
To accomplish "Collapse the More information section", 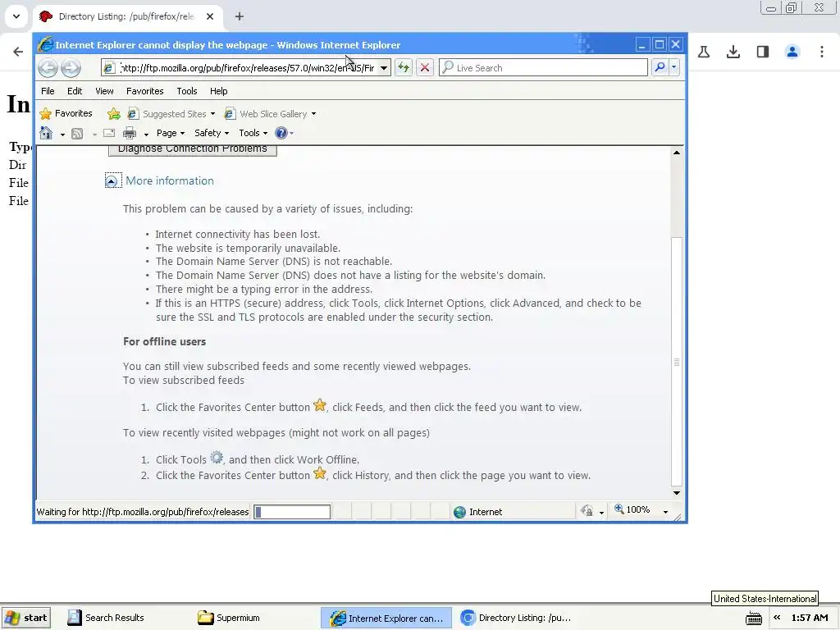I will pyautogui.click(x=112, y=181).
